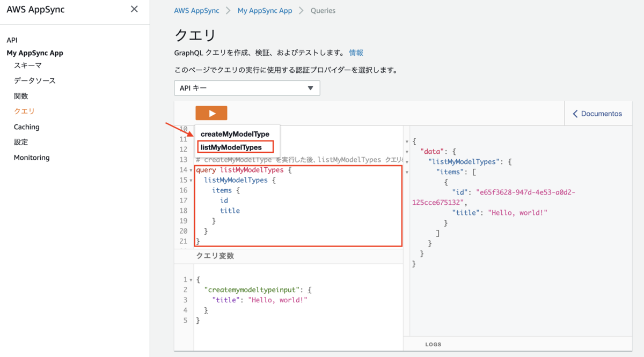
Task: Run the query with the orange play button
Action: (211, 113)
